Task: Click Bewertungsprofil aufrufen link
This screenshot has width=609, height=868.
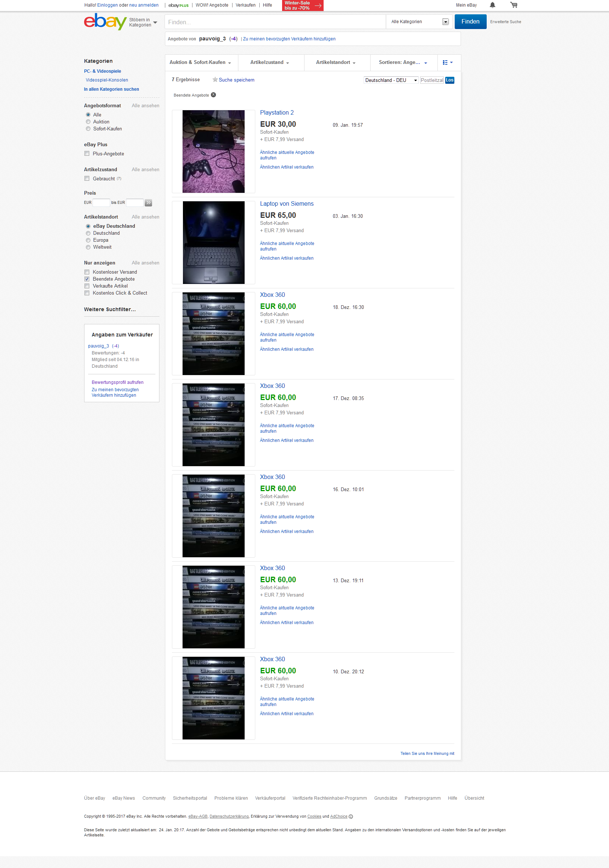Action: point(118,382)
